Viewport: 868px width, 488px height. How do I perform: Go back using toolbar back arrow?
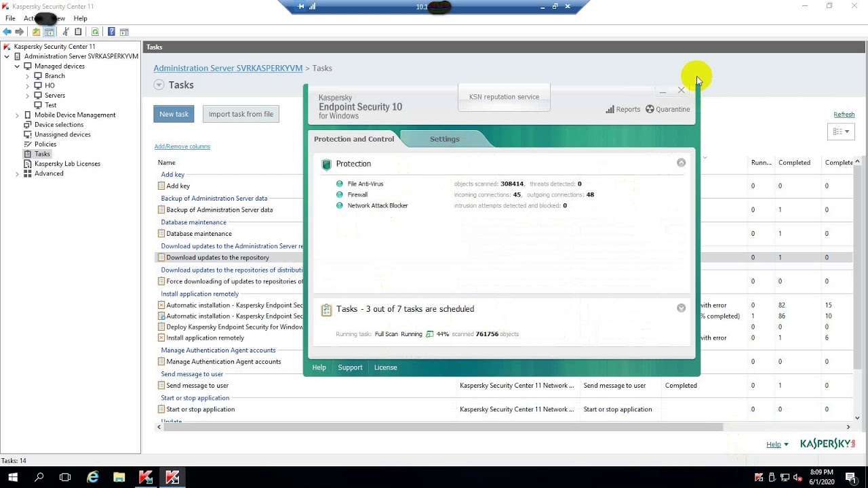(7, 32)
